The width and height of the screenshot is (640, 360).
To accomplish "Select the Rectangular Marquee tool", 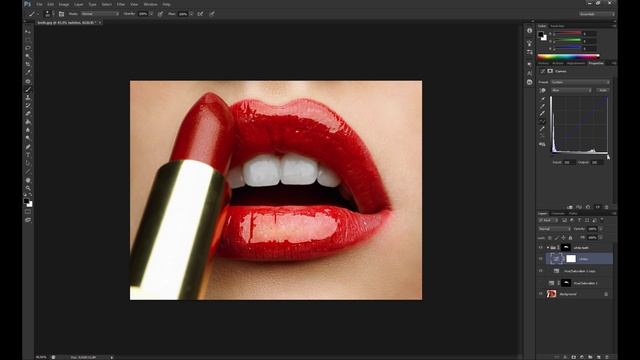I will click(28, 40).
